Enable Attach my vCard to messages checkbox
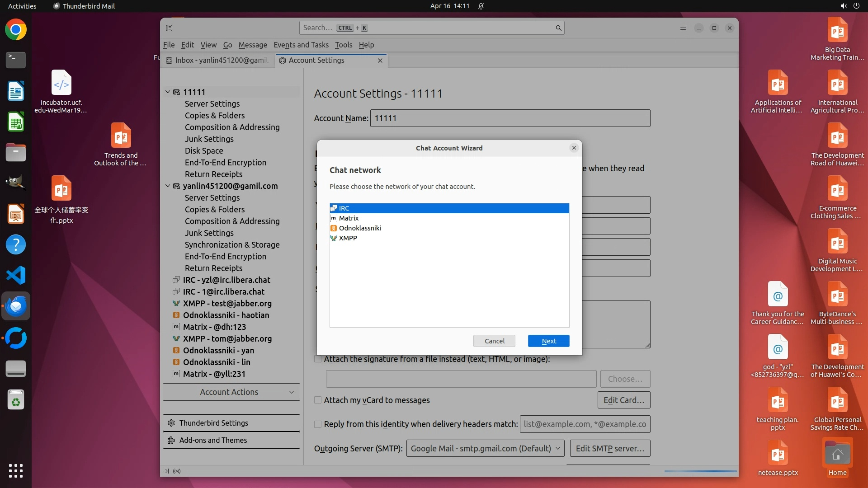868x488 pixels. pos(318,400)
